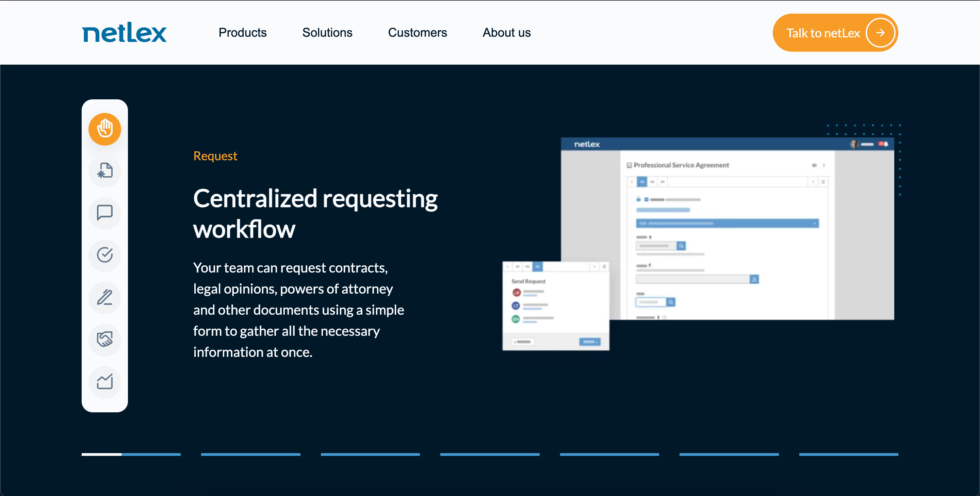The height and width of the screenshot is (496, 980).
Task: Click the 'Your team can request contracts' paragraph
Action: coord(299,310)
